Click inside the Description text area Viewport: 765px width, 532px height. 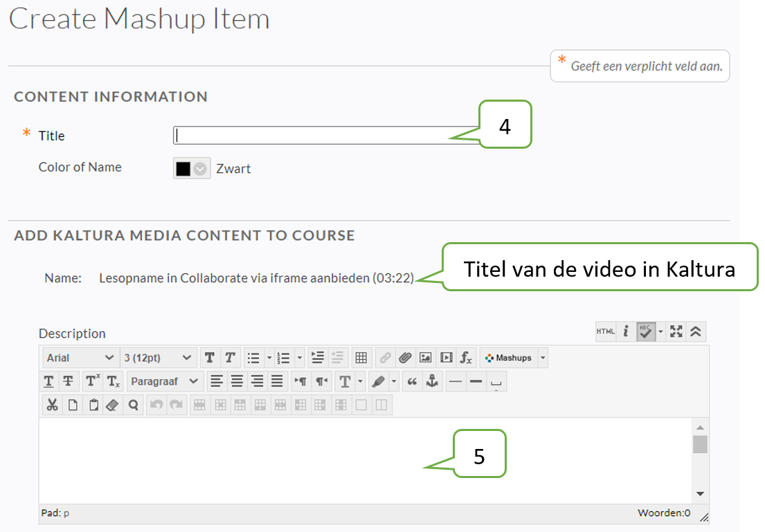tap(366, 460)
